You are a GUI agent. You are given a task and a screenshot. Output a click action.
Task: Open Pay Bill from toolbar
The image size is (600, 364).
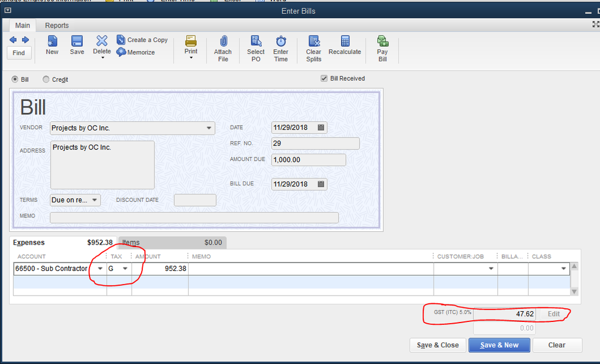pos(383,49)
